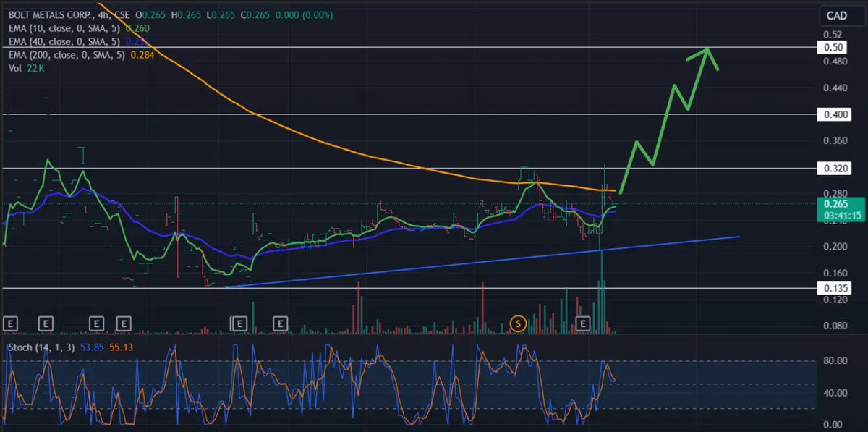This screenshot has width=868, height=432.
Task: Click the 0.135 horizontal line price label
Action: click(833, 287)
